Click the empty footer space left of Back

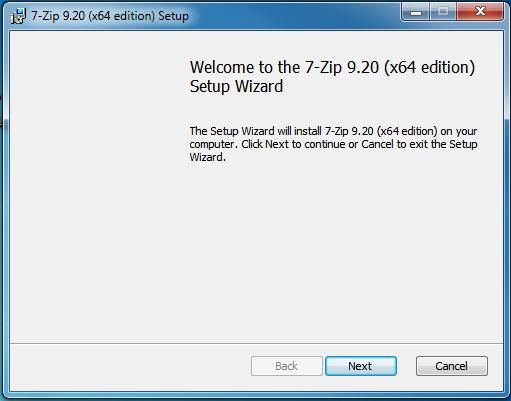pos(130,366)
